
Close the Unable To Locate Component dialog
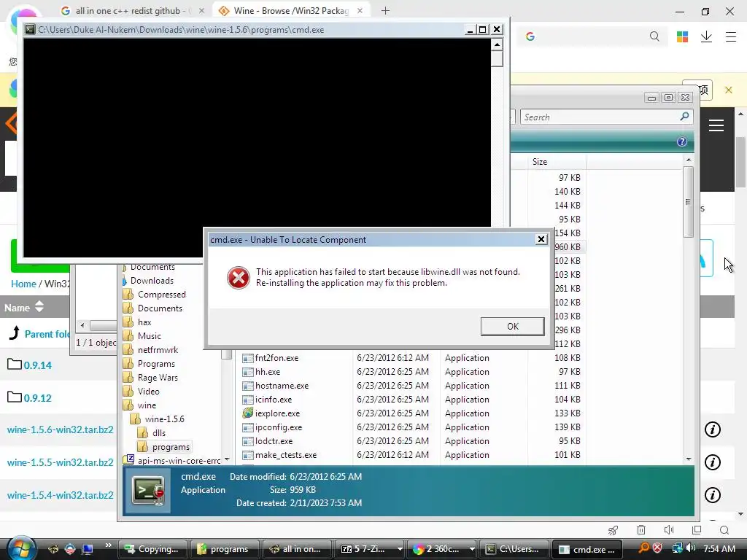click(541, 239)
